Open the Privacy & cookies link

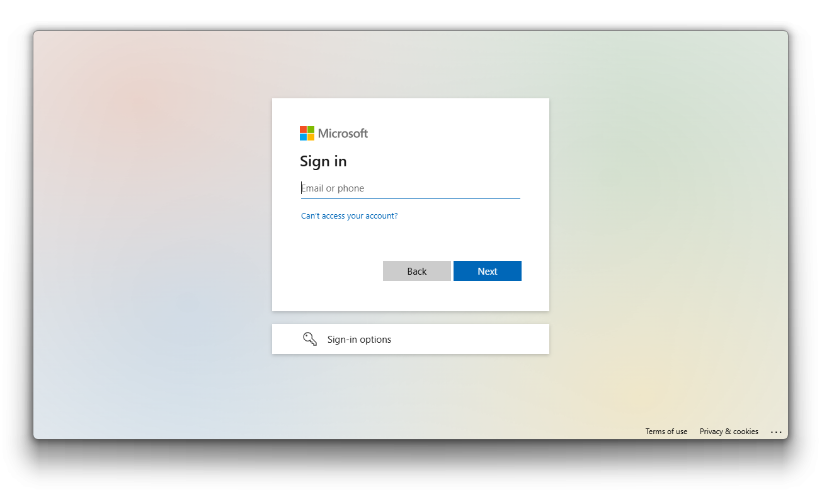point(729,432)
